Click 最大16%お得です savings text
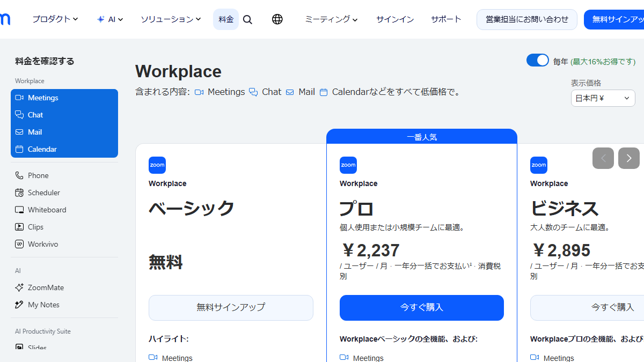The image size is (644, 362). click(x=603, y=62)
